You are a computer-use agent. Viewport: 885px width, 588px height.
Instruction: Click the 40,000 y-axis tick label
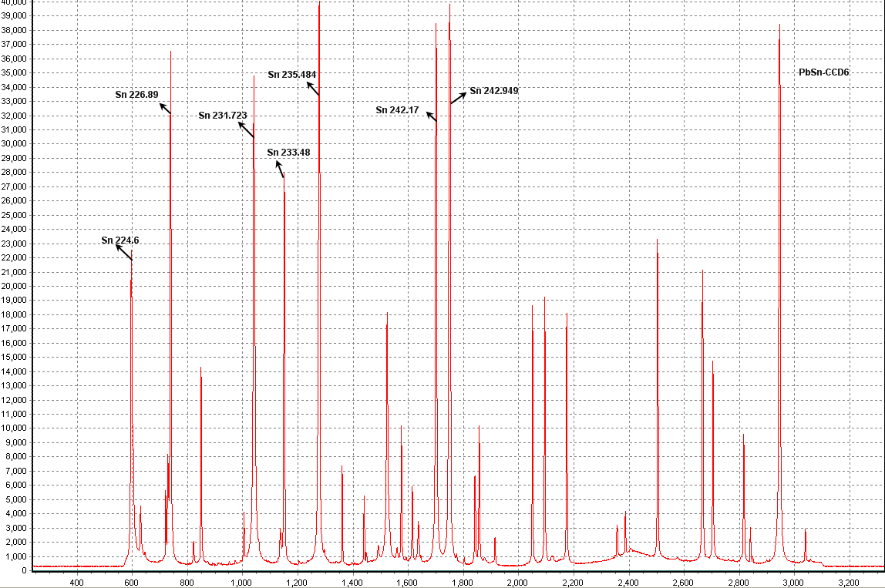click(x=15, y=2)
